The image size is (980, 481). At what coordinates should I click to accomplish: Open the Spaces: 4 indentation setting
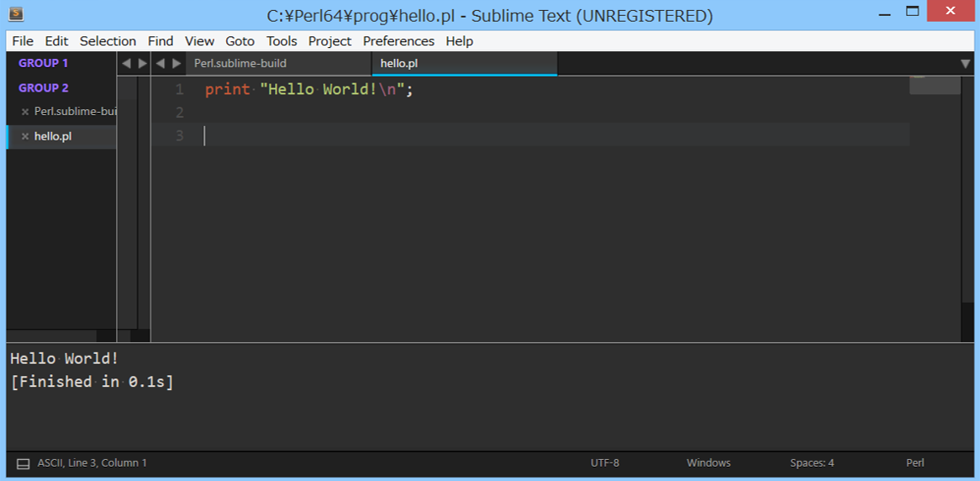pos(812,463)
